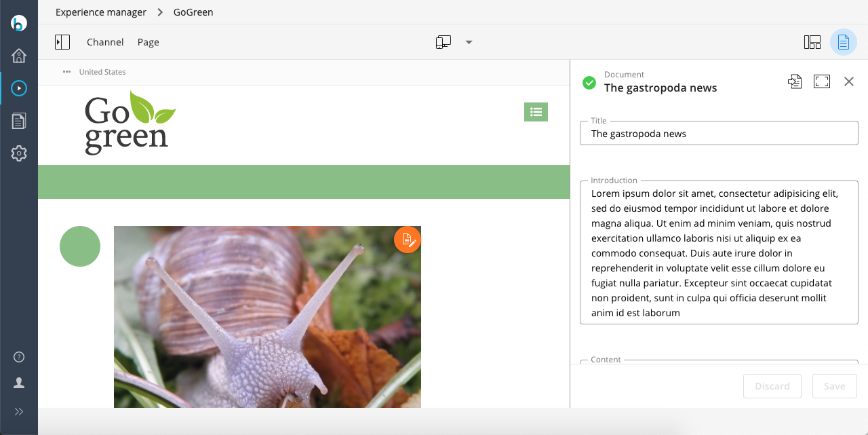
Task: Open Experience manager compass icon
Action: 19,88
